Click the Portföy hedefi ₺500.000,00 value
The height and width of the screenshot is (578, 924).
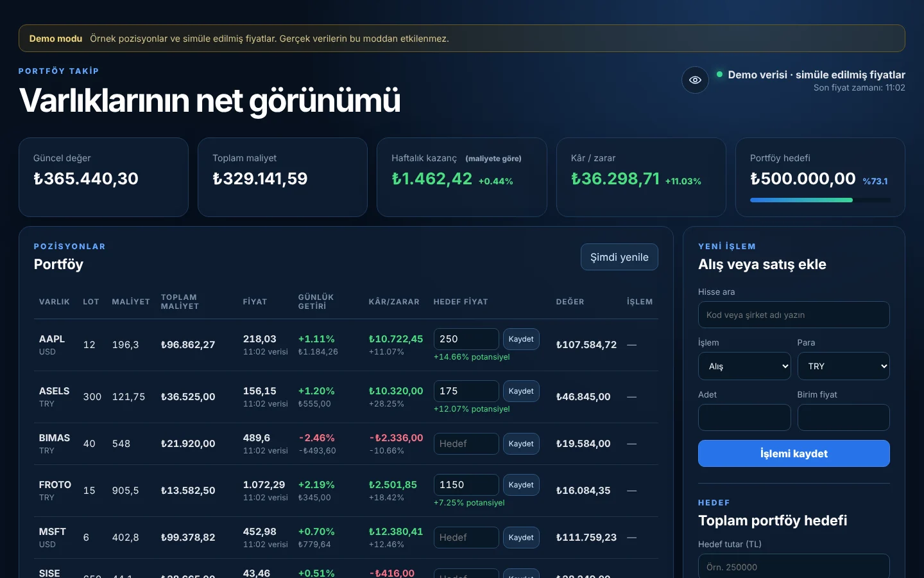tap(803, 179)
